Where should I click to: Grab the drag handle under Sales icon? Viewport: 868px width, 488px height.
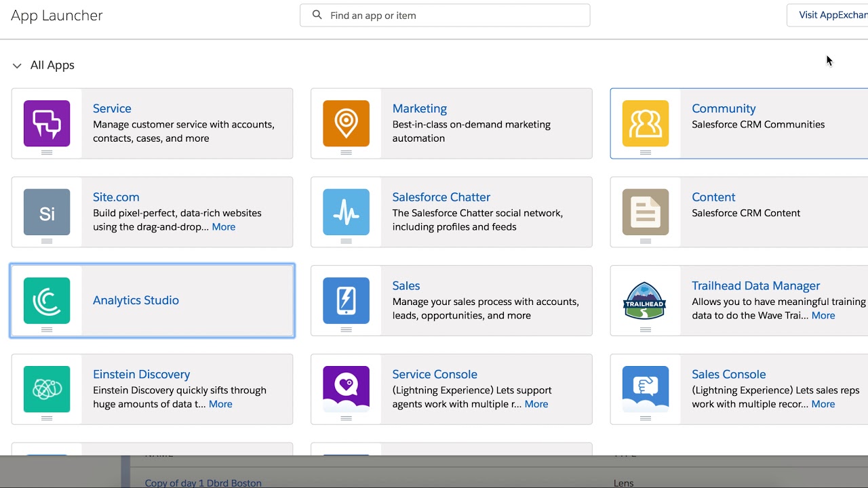[x=346, y=330]
